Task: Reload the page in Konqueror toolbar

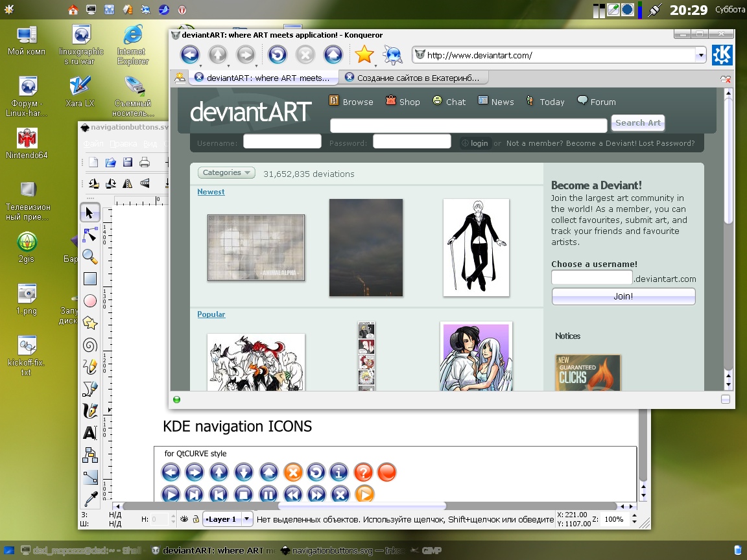Action: (x=278, y=54)
